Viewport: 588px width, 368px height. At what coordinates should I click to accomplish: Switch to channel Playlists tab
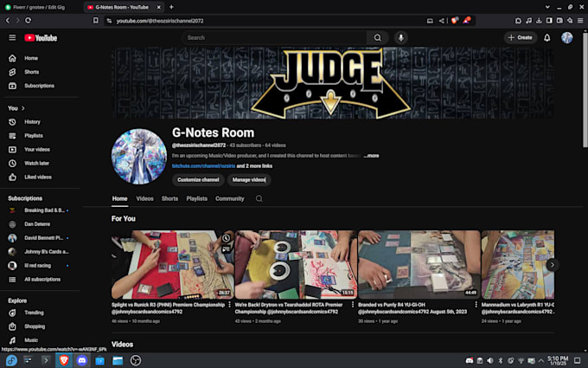pyautogui.click(x=197, y=198)
